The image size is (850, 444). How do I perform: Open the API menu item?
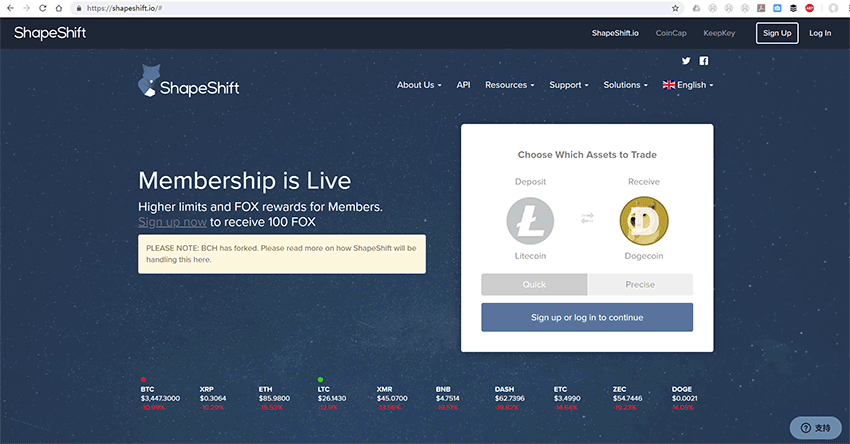463,85
